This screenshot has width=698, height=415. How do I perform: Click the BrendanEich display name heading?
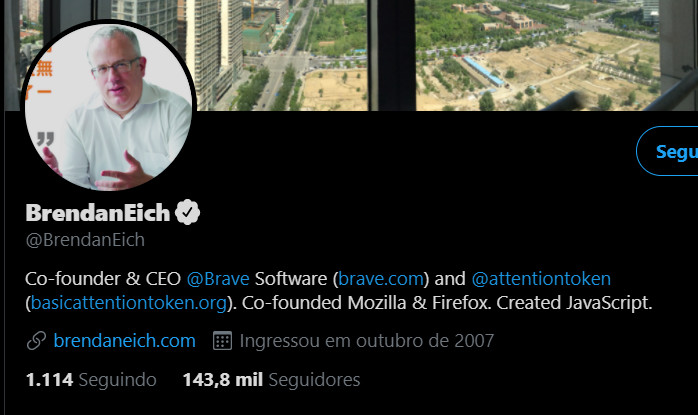(98, 212)
